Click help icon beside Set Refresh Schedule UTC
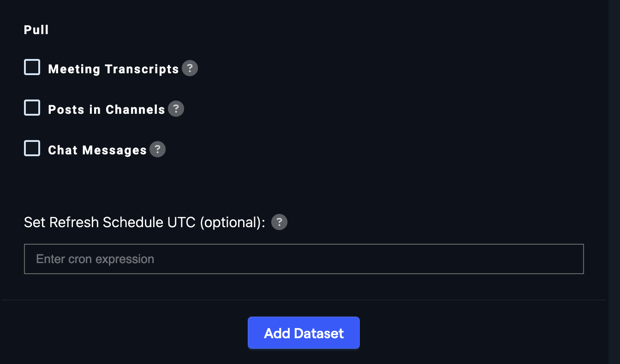The height and width of the screenshot is (364, 620). coord(279,223)
